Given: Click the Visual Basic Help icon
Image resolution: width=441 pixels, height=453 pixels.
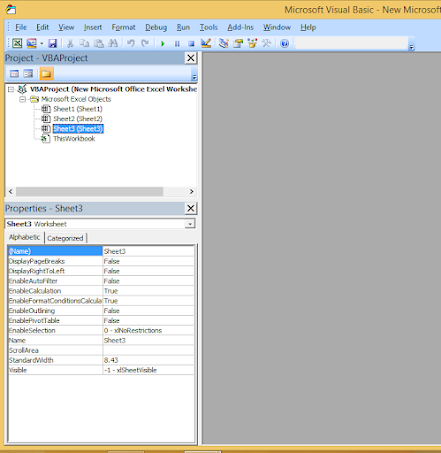Looking at the screenshot, I should 284,44.
